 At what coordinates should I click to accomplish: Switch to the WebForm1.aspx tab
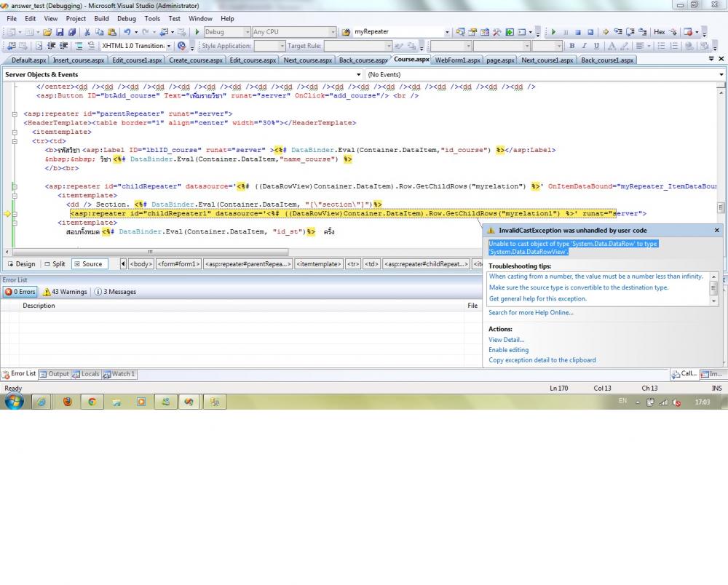tap(457, 60)
